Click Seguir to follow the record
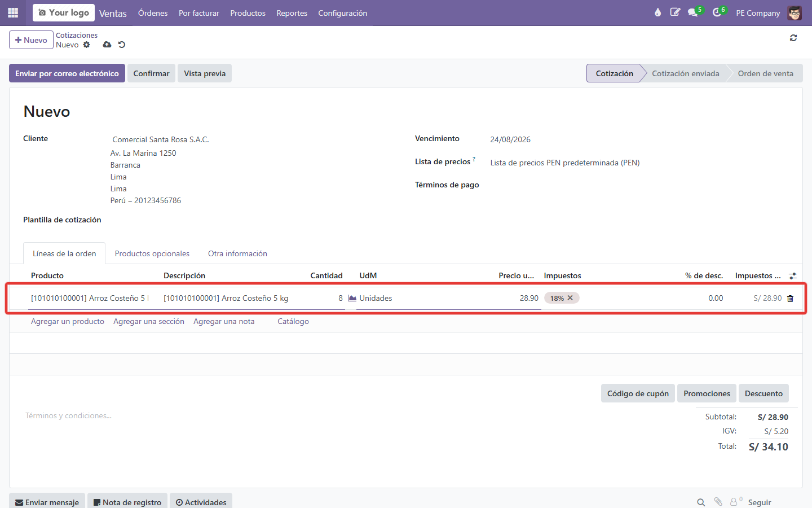Image resolution: width=812 pixels, height=508 pixels. [x=760, y=502]
